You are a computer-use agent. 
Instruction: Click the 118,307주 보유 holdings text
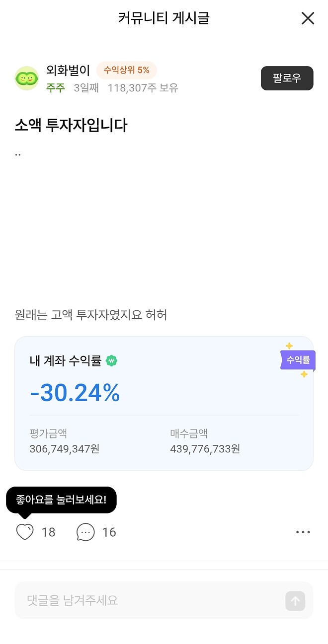click(143, 87)
